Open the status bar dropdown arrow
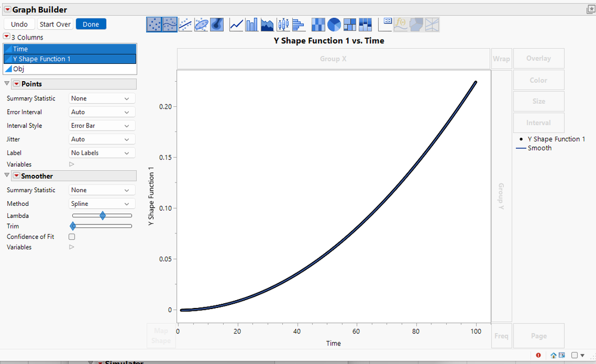 pyautogui.click(x=582, y=356)
